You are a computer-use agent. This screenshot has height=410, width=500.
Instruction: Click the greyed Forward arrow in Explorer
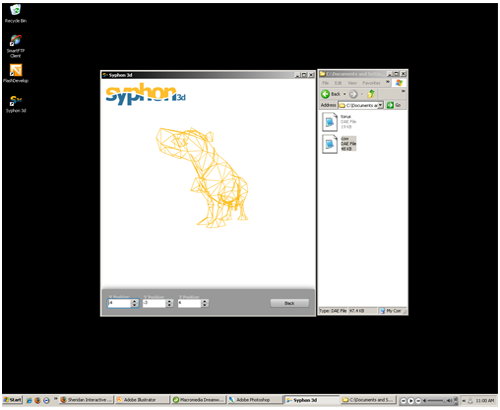[x=353, y=94]
